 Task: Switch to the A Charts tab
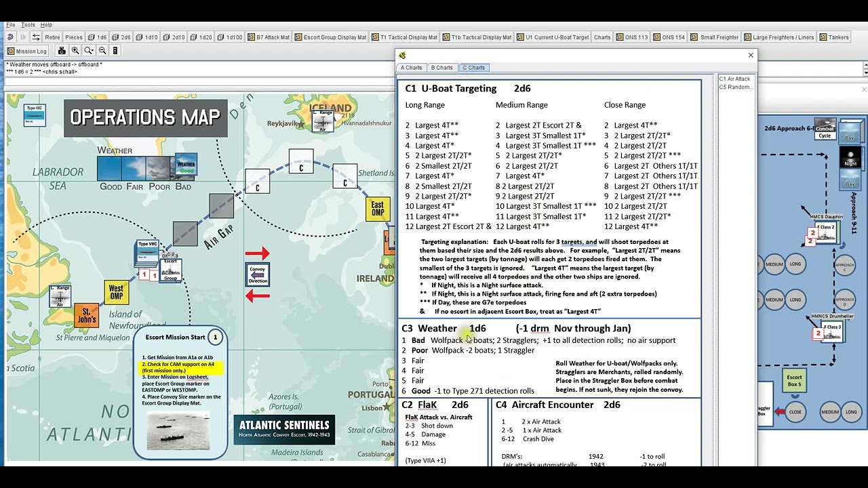411,68
